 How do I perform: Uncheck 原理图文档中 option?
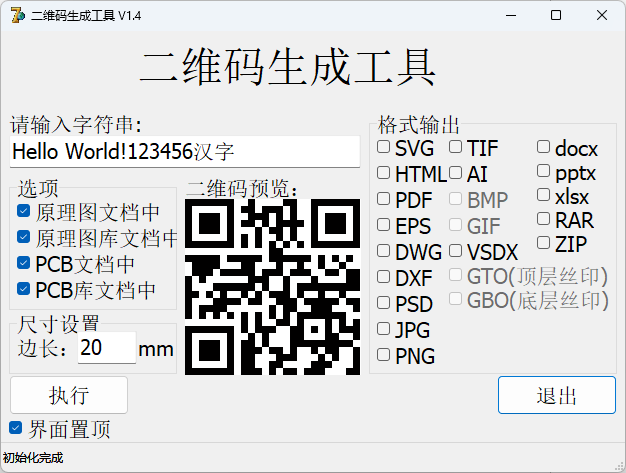pos(24,211)
